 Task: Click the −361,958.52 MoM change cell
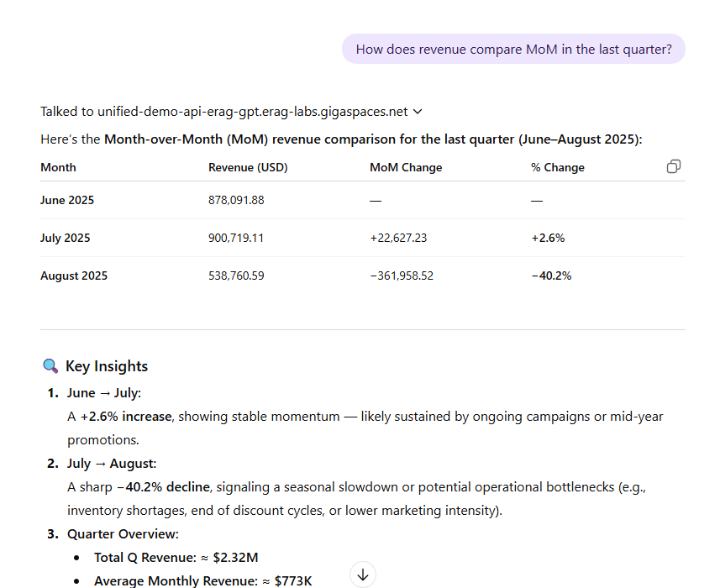pyautogui.click(x=402, y=276)
